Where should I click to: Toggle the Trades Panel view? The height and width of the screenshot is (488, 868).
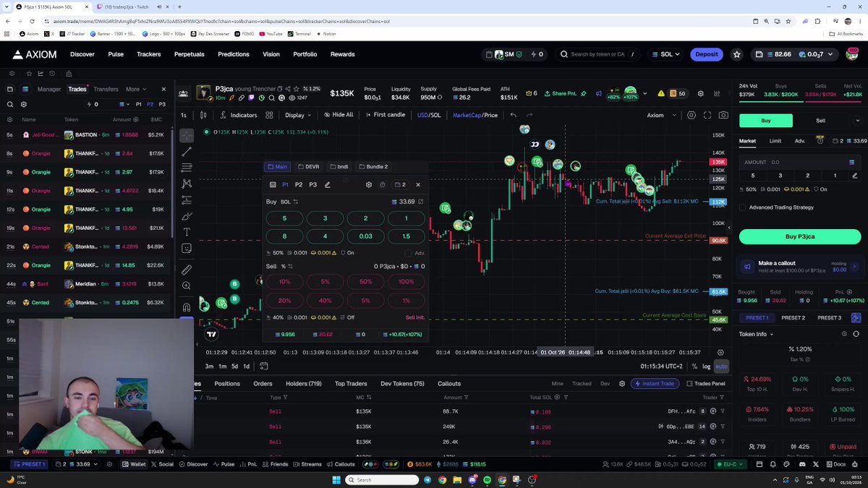(705, 383)
